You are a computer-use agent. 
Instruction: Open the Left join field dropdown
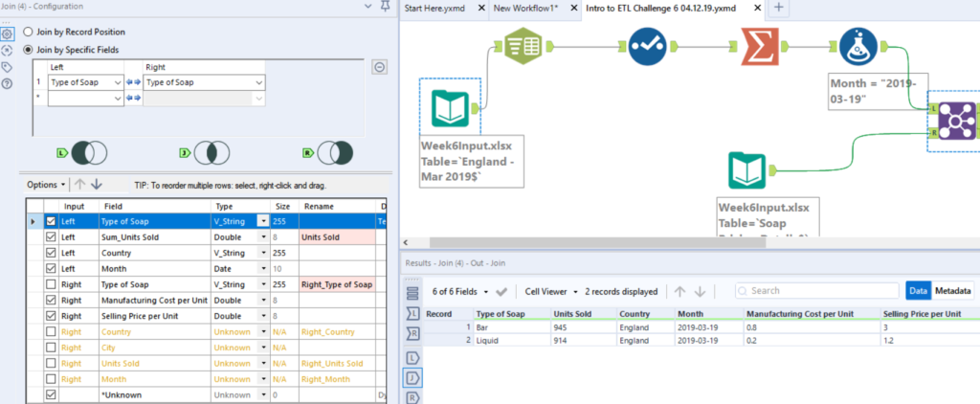[x=118, y=83]
